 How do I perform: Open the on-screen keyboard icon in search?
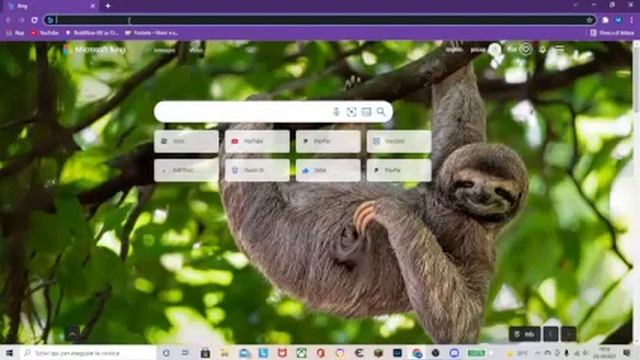click(366, 111)
